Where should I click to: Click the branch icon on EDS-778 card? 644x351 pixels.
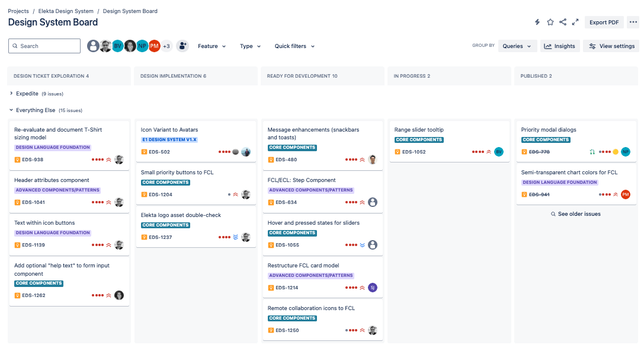(592, 152)
